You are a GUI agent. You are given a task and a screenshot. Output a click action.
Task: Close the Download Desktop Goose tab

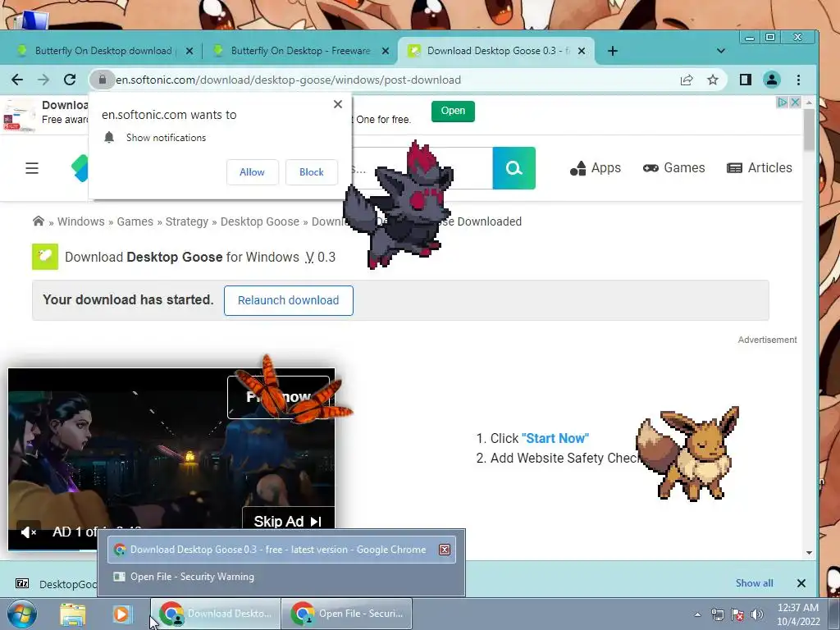pyautogui.click(x=582, y=51)
